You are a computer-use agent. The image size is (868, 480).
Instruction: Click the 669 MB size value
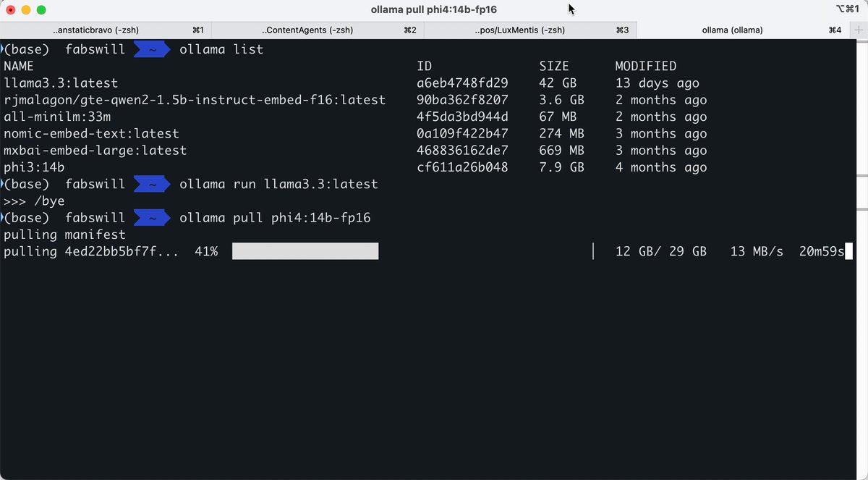(x=562, y=151)
